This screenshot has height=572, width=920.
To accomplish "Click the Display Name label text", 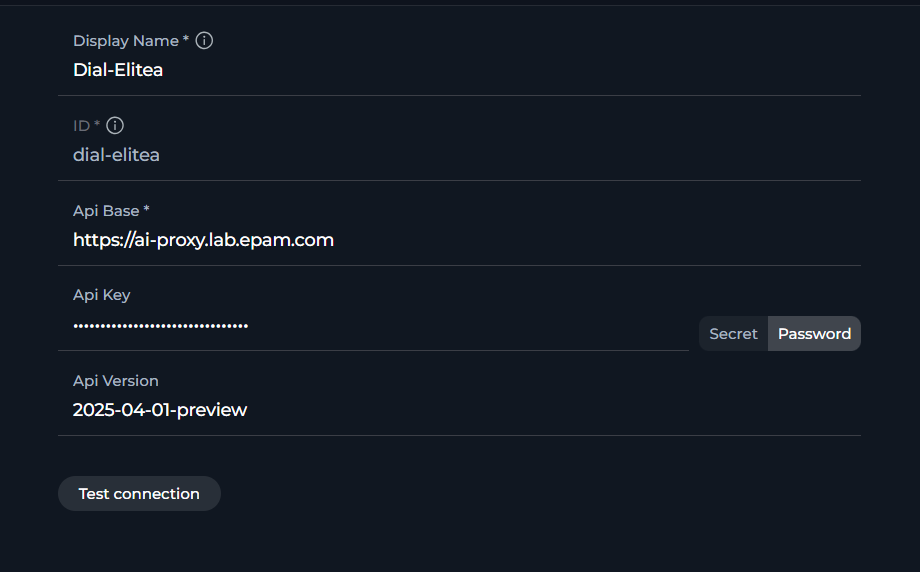I will point(126,41).
